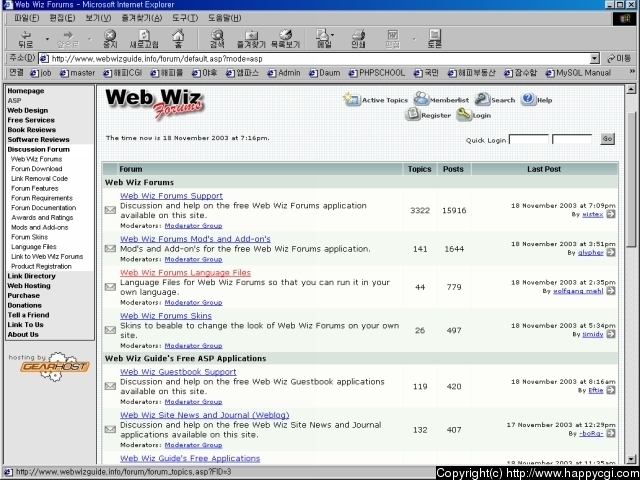Image resolution: width=640 pixels, height=480 pixels.
Task: Open Web Wiz Guestbook Support link
Action: point(178,372)
